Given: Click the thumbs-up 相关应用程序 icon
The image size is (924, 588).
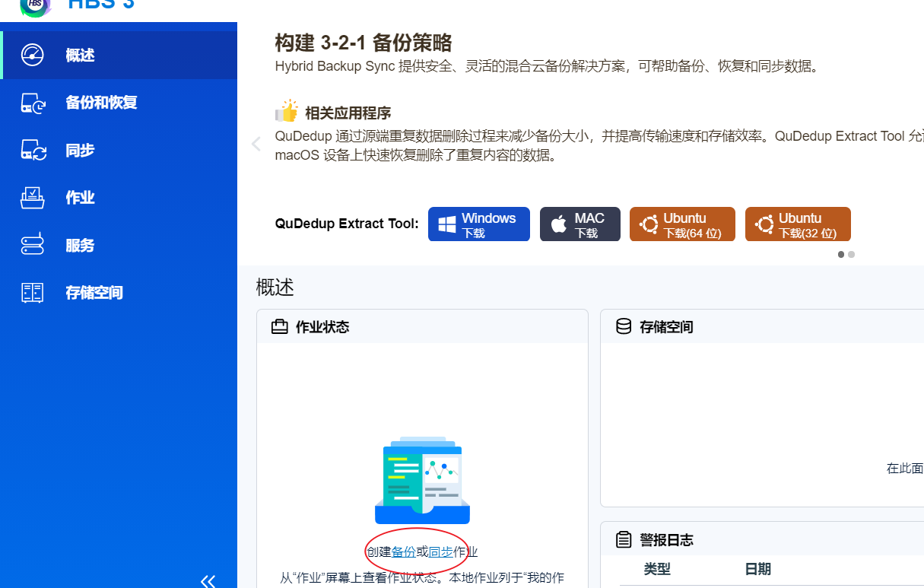Looking at the screenshot, I should pos(287,111).
